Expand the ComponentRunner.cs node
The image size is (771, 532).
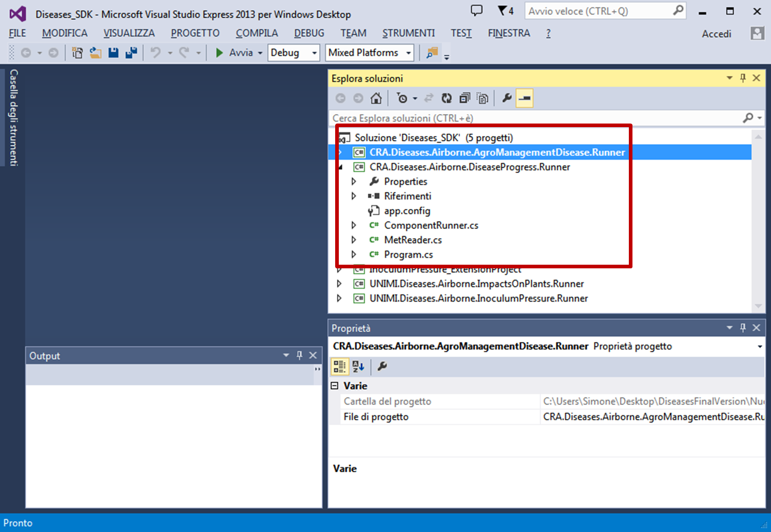354,225
